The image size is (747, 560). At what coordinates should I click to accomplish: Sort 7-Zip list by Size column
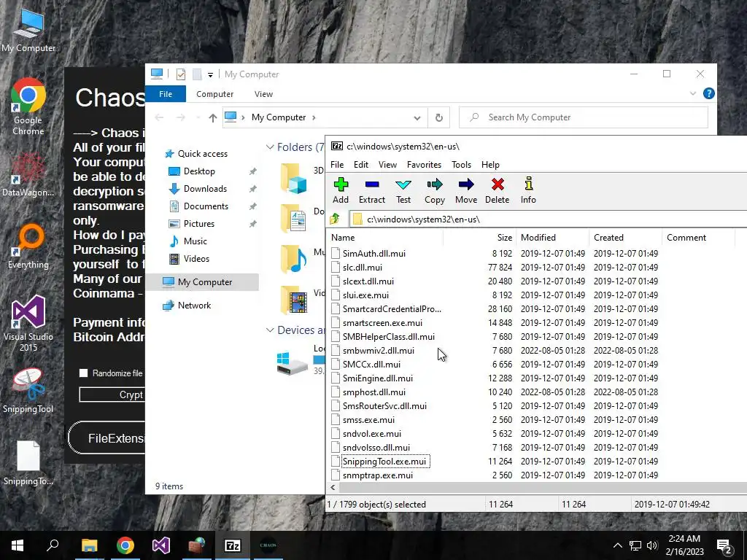(480, 238)
